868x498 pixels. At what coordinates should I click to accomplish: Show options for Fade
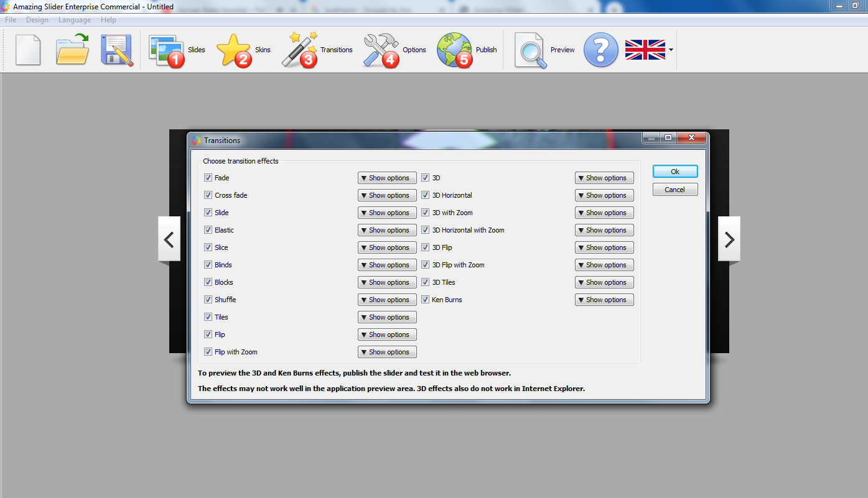tap(387, 178)
